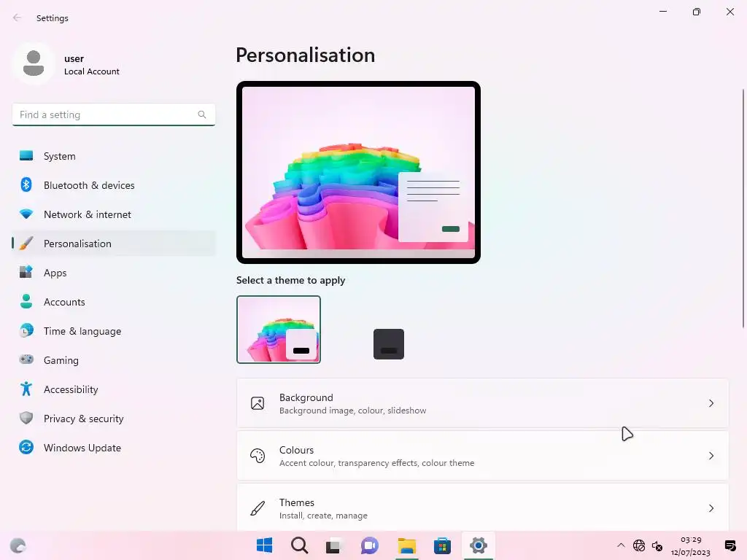747x560 pixels.
Task: Show hidden tray icons chevron
Action: coord(621,545)
